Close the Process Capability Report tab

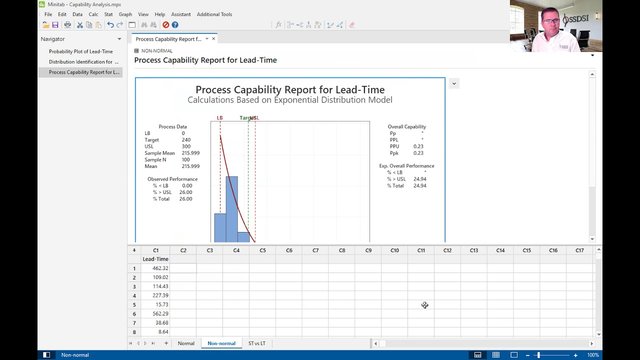click(213, 39)
